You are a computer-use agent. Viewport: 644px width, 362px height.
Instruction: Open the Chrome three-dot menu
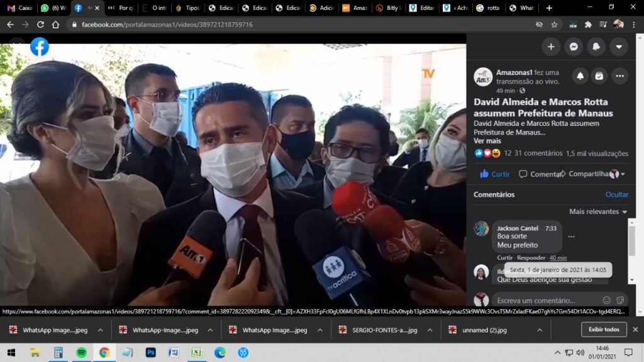[x=634, y=25]
